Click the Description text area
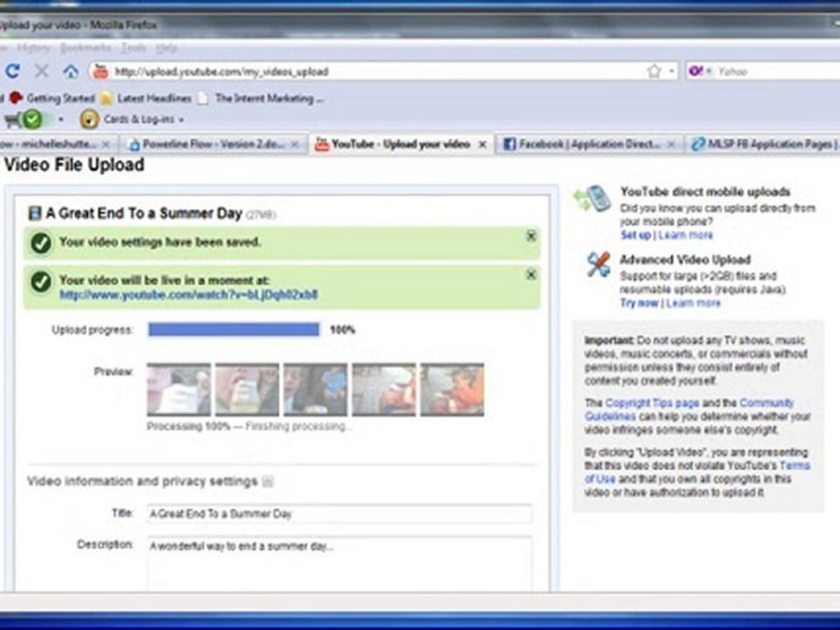The image size is (840, 630). coord(339,563)
